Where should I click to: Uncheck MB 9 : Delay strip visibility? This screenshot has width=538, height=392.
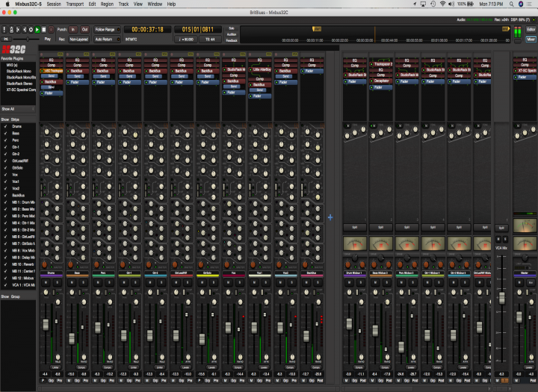coord(5,257)
